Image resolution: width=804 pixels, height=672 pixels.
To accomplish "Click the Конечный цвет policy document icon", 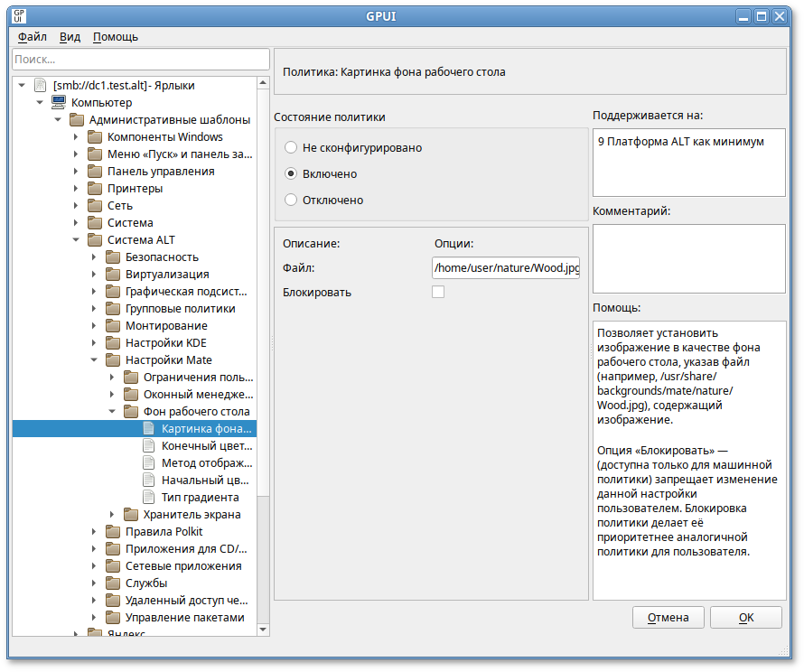I will (149, 446).
